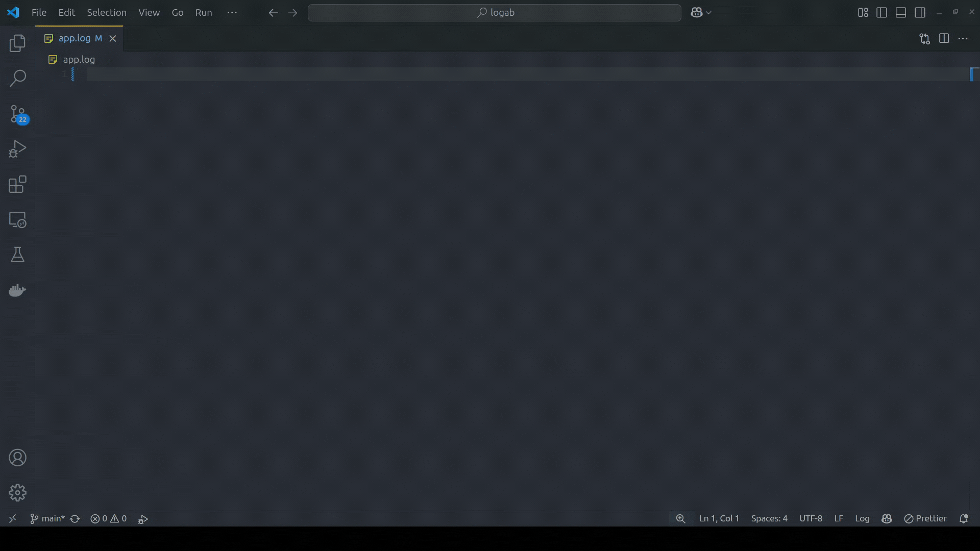Open the Testing flask view

pos(17,255)
